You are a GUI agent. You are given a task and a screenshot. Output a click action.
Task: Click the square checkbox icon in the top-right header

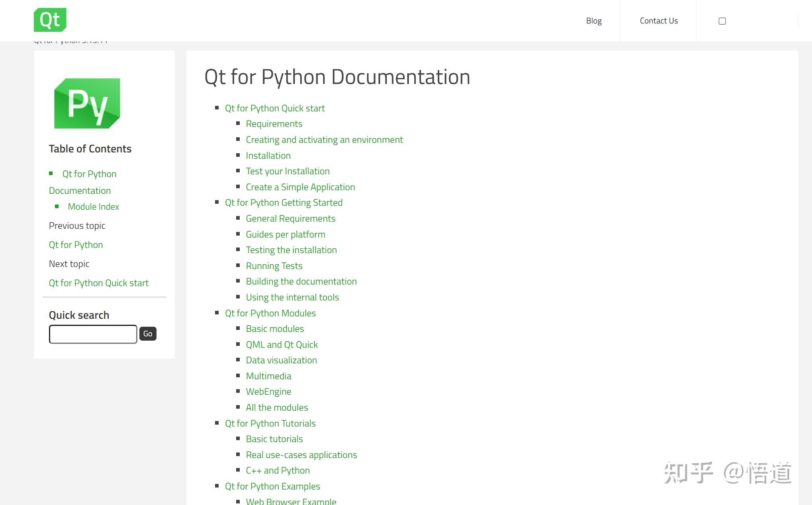722,20
